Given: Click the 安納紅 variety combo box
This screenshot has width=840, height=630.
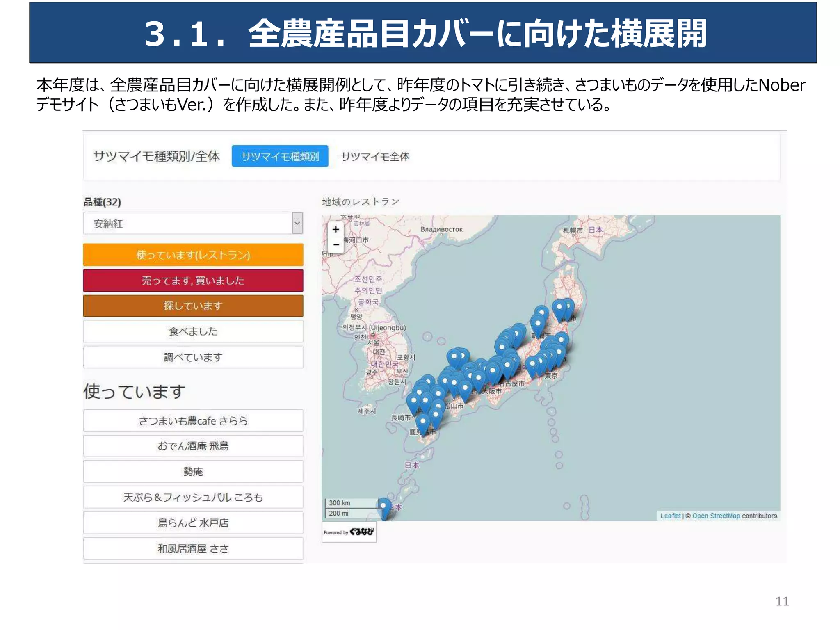Looking at the screenshot, I should [188, 224].
